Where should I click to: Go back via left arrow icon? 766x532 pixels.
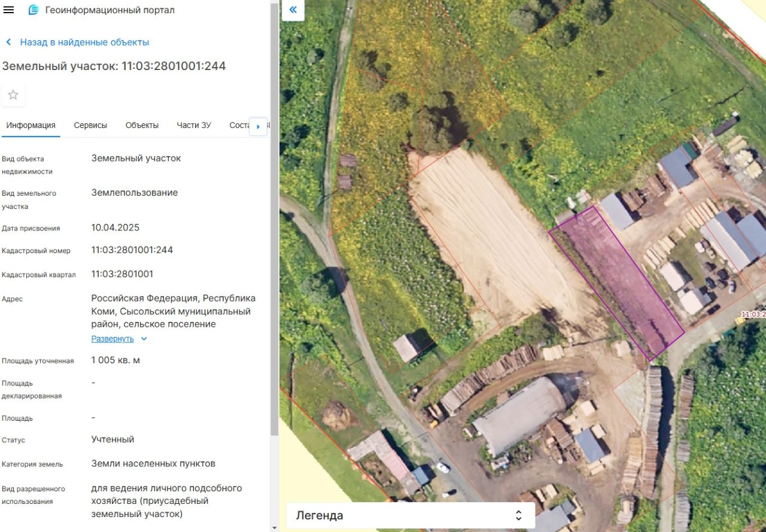pyautogui.click(x=8, y=42)
